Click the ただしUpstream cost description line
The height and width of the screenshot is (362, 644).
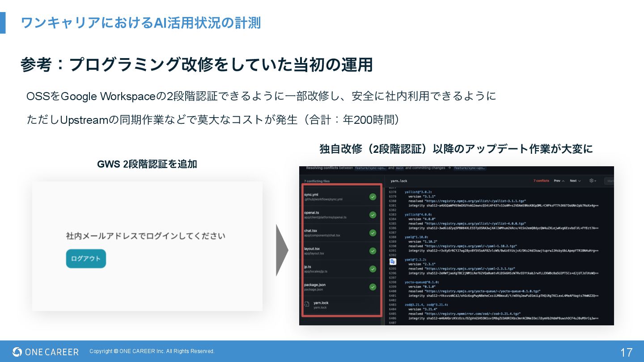(213, 120)
